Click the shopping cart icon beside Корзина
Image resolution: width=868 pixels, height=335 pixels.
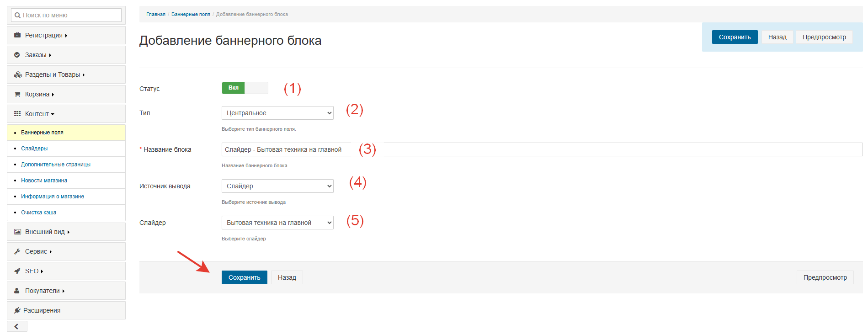click(x=17, y=94)
